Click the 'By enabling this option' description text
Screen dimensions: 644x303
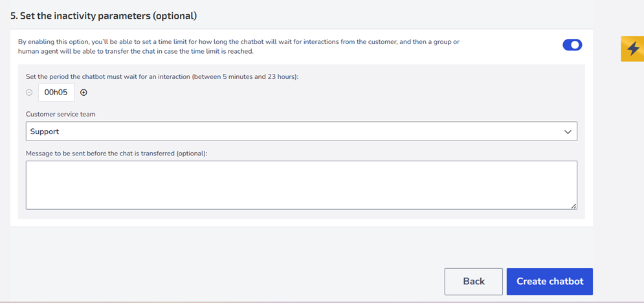point(239,47)
